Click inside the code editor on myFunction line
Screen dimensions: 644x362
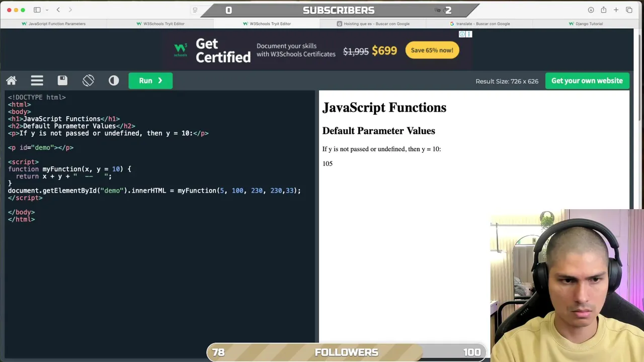[x=69, y=169]
